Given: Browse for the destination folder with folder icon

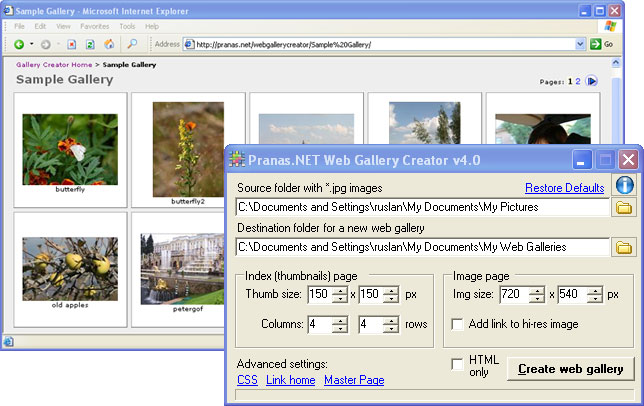Looking at the screenshot, I should pos(624,247).
